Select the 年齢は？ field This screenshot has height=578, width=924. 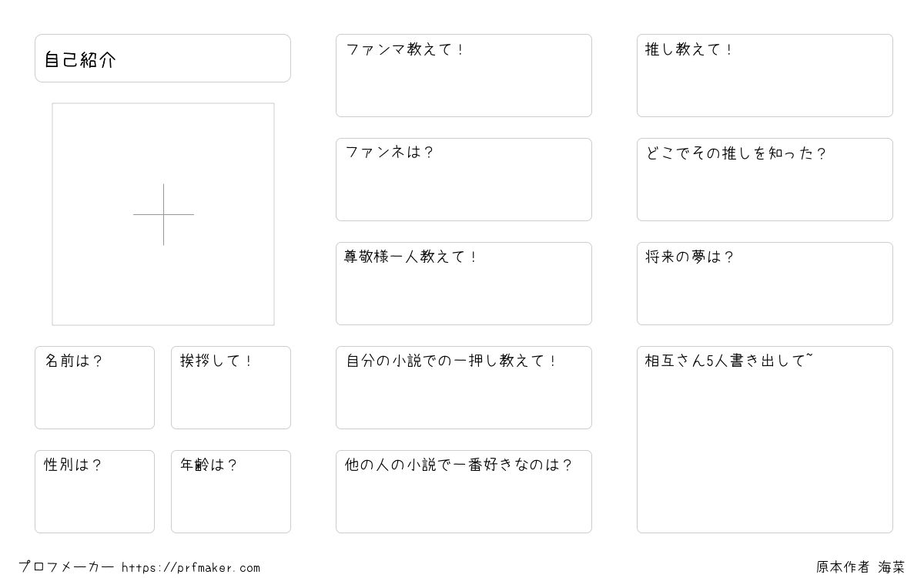231,492
